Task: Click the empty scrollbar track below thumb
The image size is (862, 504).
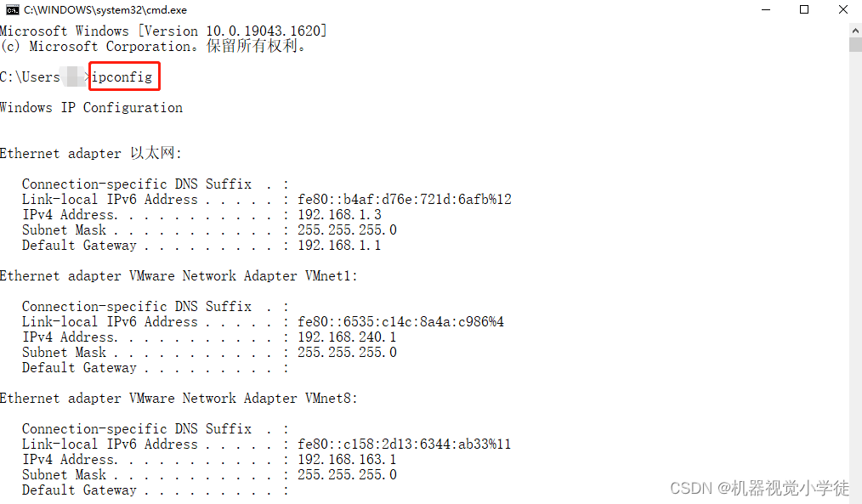Action: click(855, 275)
